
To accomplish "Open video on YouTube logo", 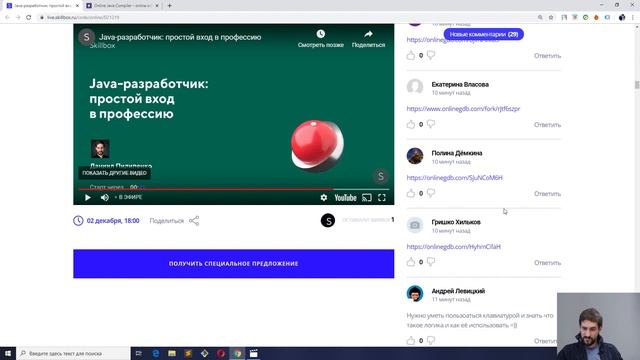I will 345,198.
